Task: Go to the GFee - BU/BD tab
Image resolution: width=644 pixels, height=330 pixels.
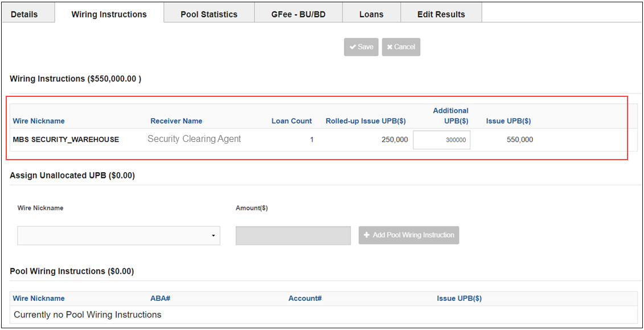Action: click(x=298, y=14)
